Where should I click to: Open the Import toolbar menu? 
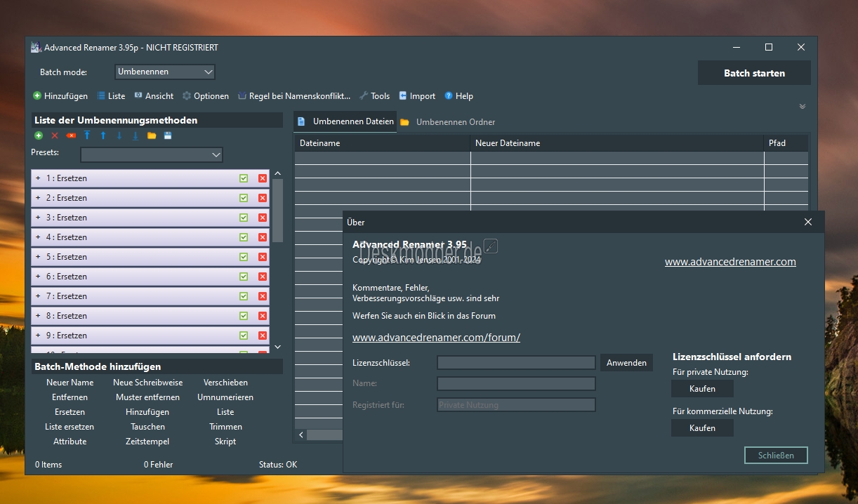(x=417, y=96)
